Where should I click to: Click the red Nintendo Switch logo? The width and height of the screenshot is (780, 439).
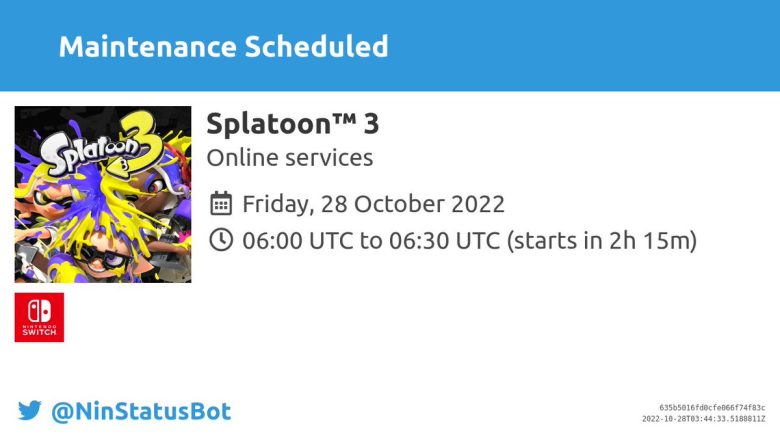(39, 317)
